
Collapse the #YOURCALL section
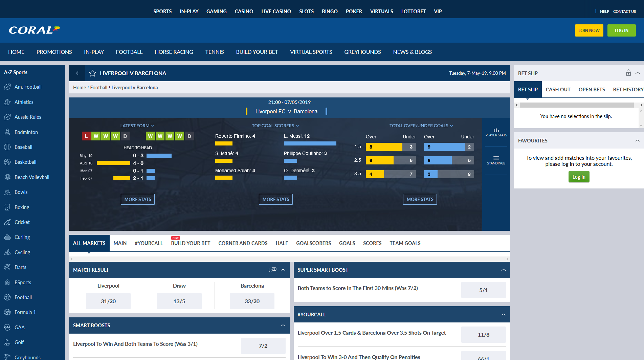tap(504, 314)
